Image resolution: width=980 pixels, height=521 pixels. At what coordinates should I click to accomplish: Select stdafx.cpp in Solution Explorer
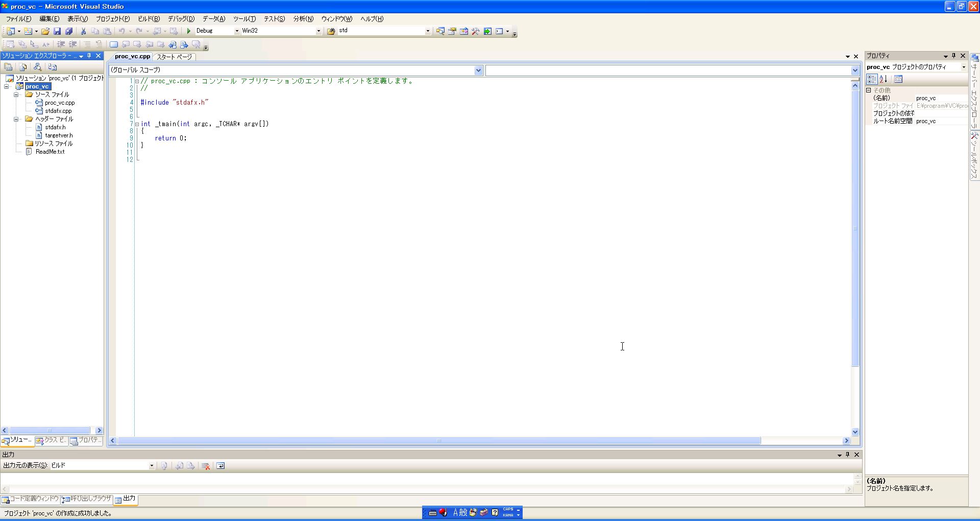click(x=58, y=111)
